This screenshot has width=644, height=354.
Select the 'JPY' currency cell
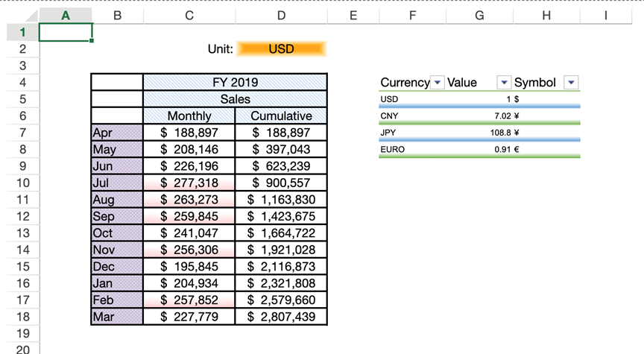(x=412, y=133)
